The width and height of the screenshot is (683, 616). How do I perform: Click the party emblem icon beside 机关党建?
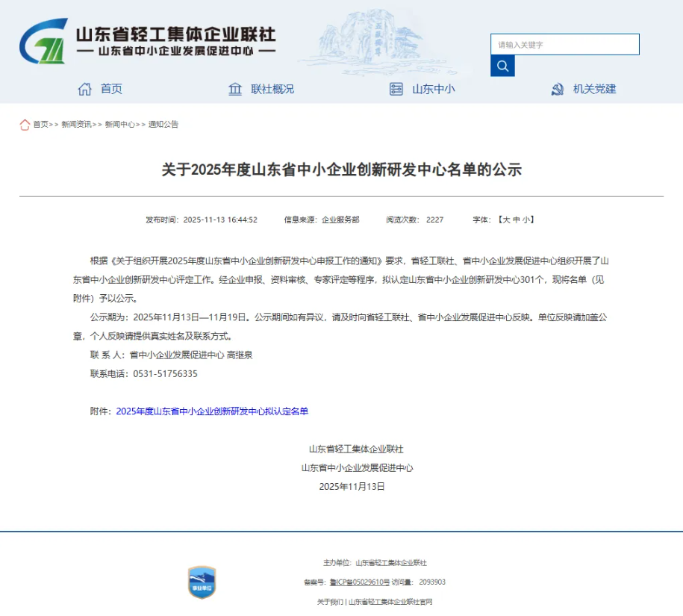point(558,89)
